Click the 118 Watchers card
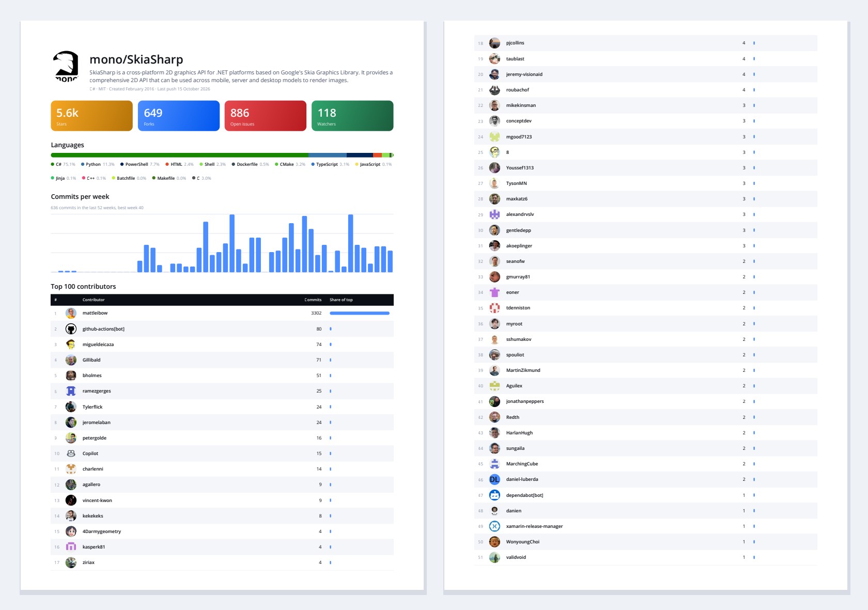868x610 pixels. 352,116
